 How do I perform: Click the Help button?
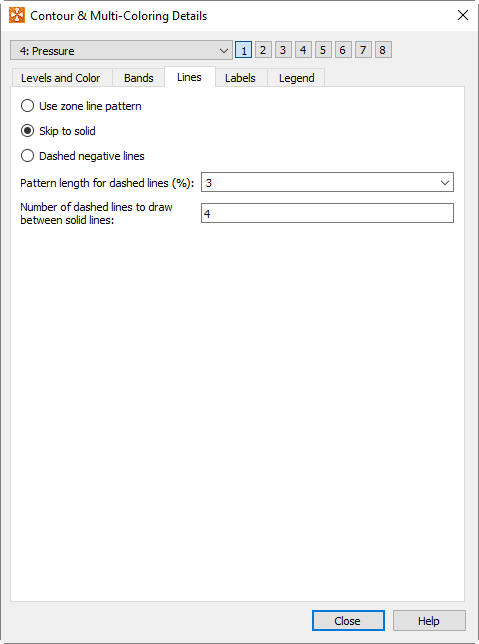(429, 621)
